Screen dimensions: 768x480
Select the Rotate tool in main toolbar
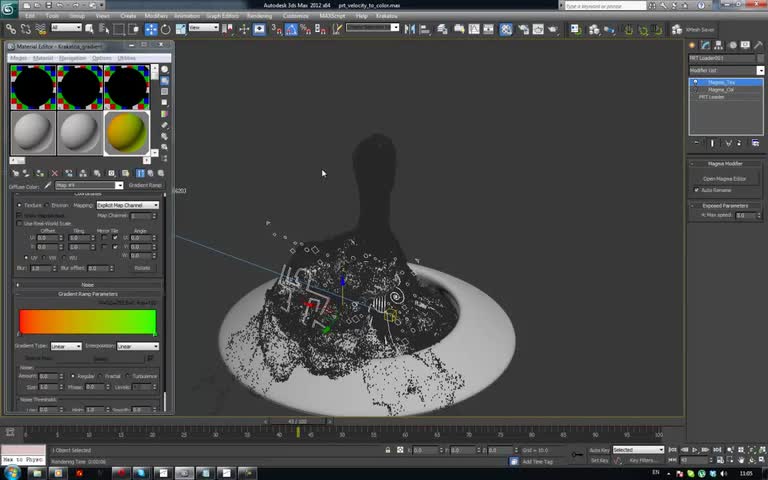[x=163, y=29]
